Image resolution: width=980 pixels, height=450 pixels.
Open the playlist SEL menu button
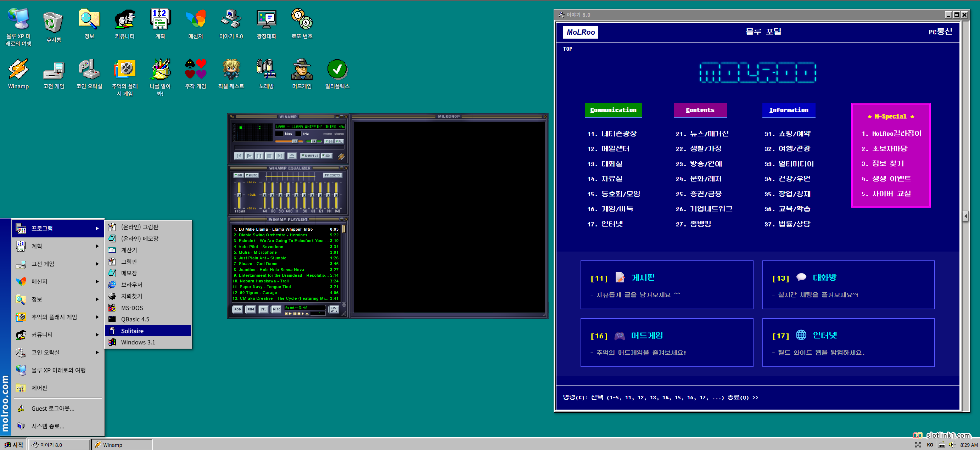(x=263, y=309)
